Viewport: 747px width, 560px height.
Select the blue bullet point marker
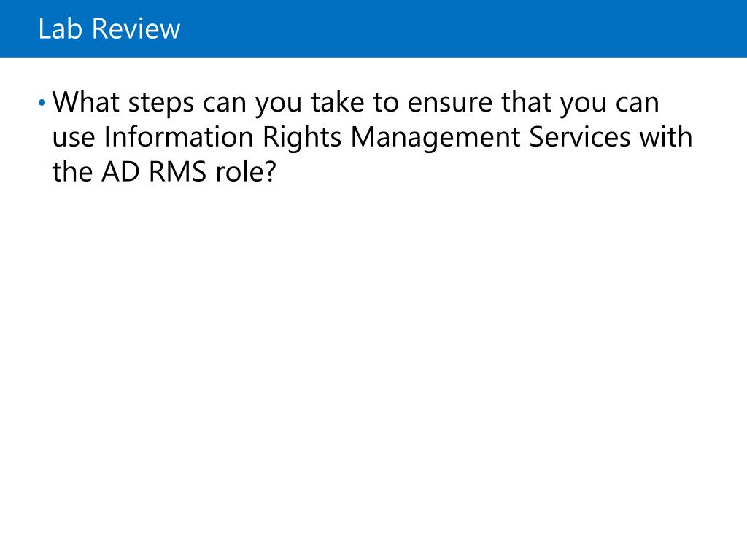(x=42, y=102)
